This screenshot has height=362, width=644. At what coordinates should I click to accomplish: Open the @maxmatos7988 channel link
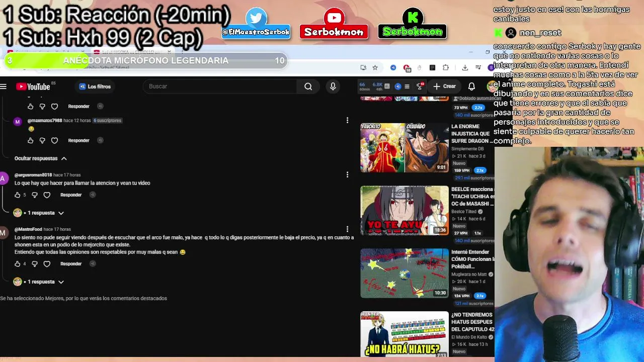pos(45,121)
